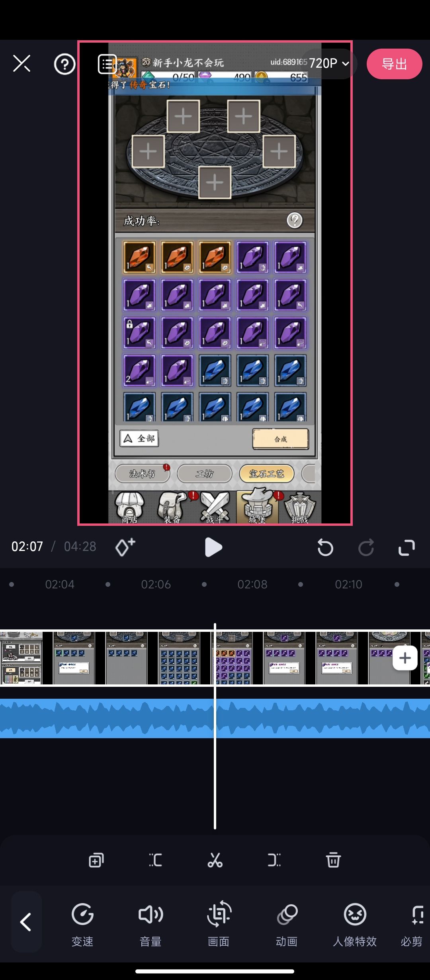Tap the 城堡 castle icon in the game preview
Screen dimensions: 430x980
(257, 506)
